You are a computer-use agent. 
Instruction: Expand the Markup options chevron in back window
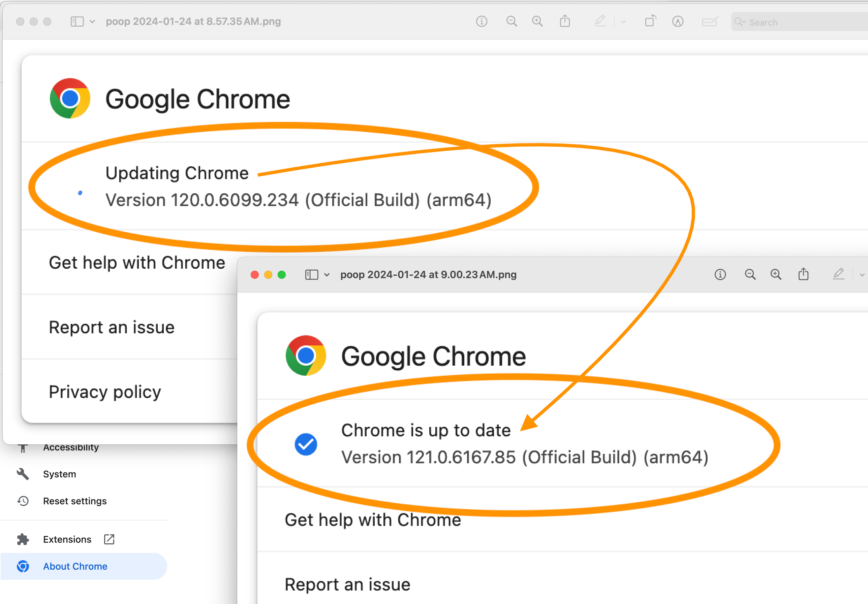(623, 22)
